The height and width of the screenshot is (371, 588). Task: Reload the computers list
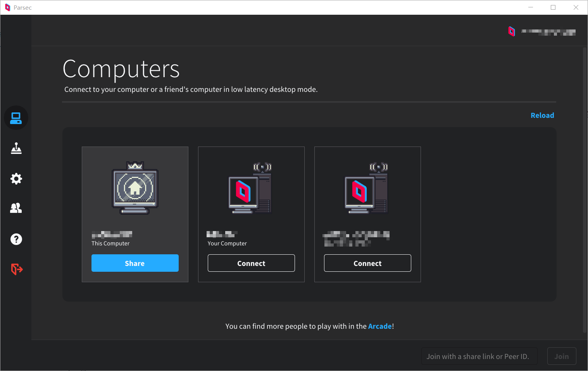(542, 115)
